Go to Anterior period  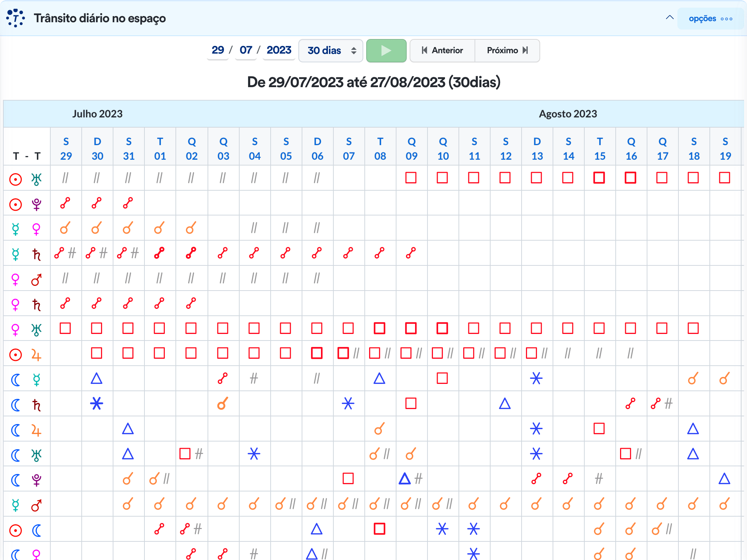click(x=442, y=51)
